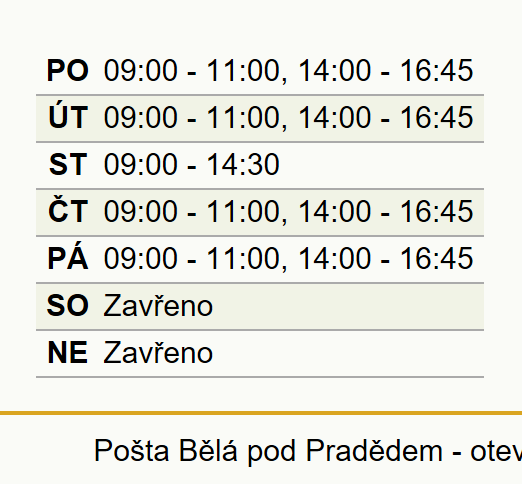Viewport: 522px width, 484px height.
Task: Click 16:45 closing time in PO row
Action: tap(436, 70)
